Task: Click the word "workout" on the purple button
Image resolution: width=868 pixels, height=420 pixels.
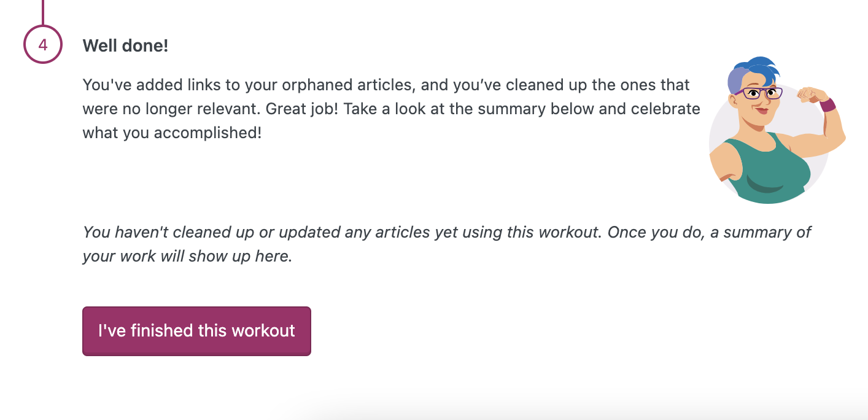Action: point(264,331)
